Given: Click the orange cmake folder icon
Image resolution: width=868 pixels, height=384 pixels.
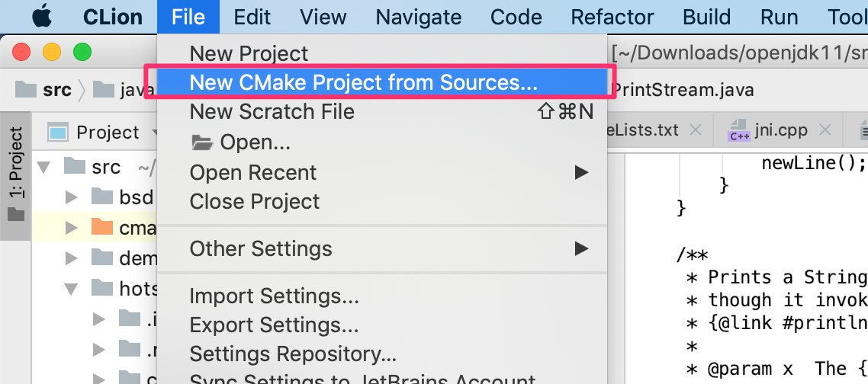Looking at the screenshot, I should [101, 227].
